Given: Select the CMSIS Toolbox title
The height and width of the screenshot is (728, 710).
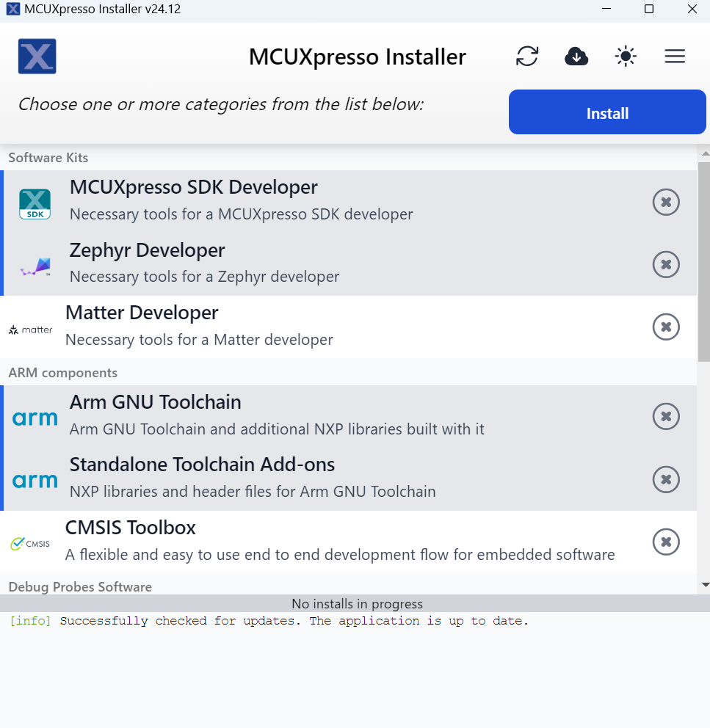Looking at the screenshot, I should coord(130,528).
